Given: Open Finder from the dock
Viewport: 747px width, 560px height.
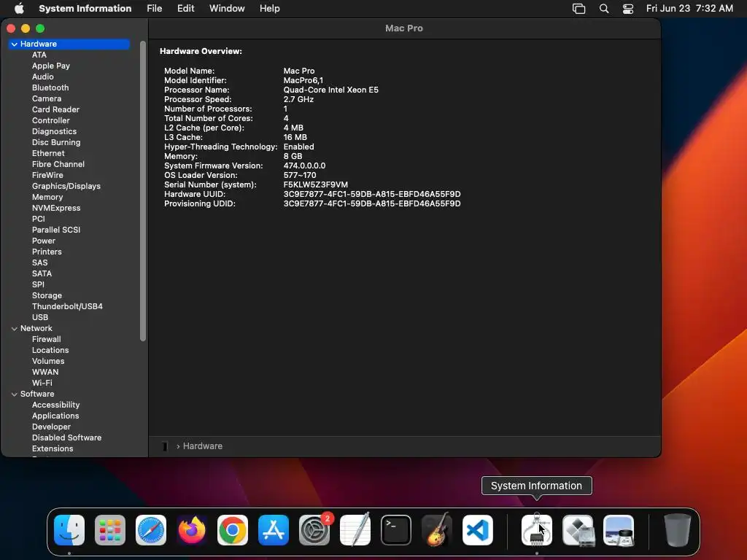Looking at the screenshot, I should [x=69, y=530].
